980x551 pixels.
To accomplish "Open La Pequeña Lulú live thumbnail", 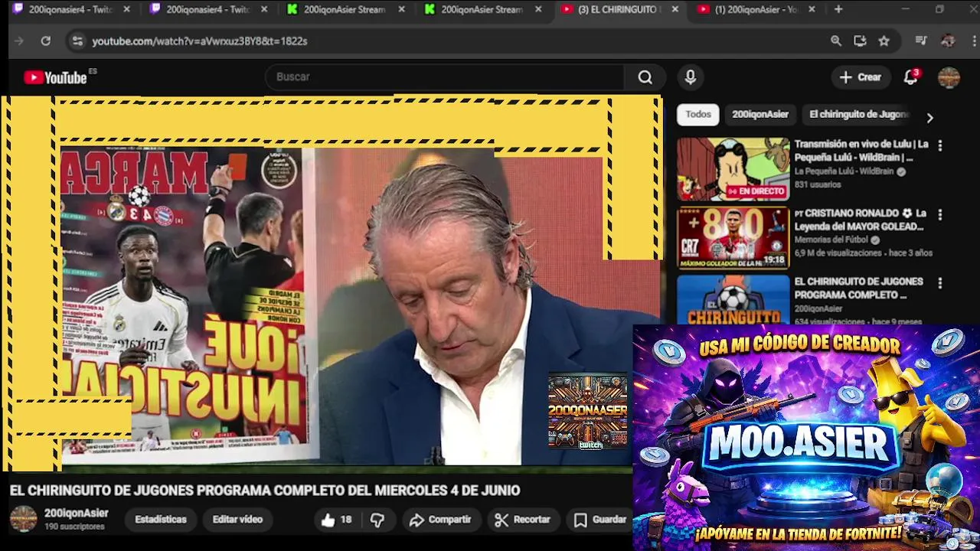I will (733, 169).
